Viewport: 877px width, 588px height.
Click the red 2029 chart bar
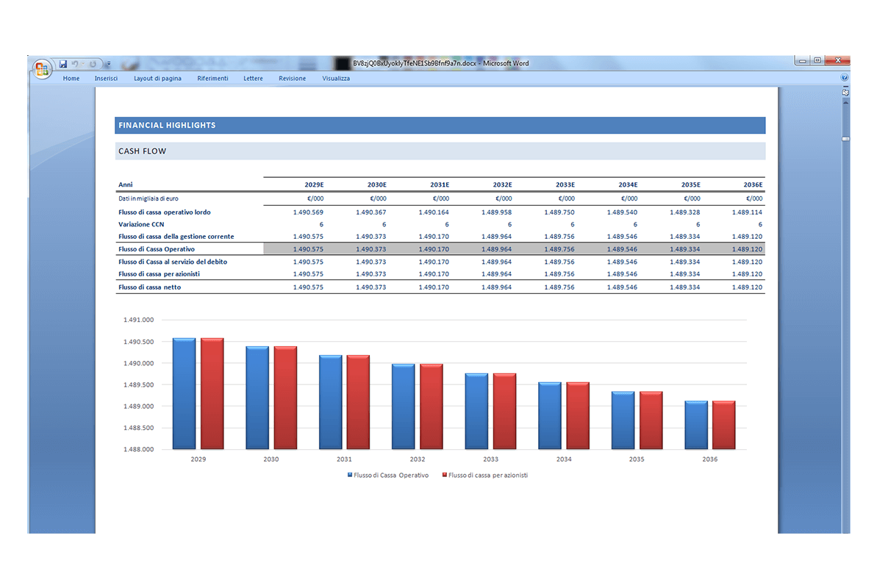(212, 393)
